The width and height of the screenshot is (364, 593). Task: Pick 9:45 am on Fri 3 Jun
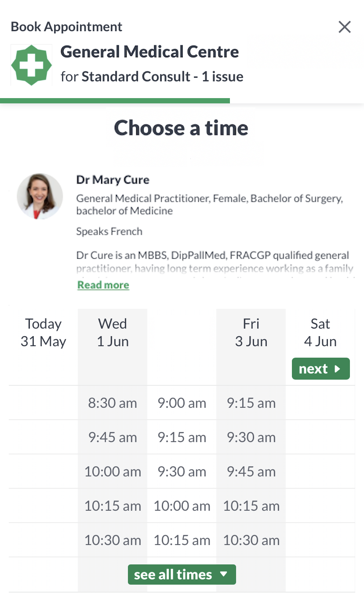click(x=251, y=472)
